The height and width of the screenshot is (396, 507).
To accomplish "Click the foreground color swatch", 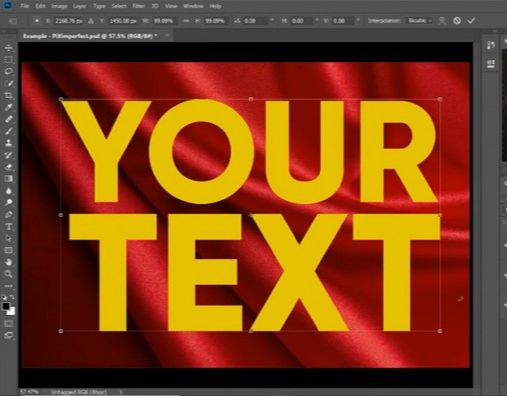I will 6,306.
